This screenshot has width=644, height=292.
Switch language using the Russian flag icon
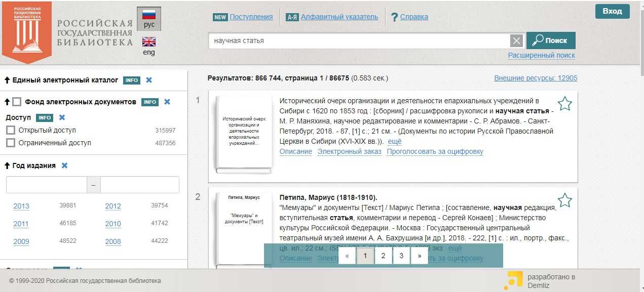[149, 15]
